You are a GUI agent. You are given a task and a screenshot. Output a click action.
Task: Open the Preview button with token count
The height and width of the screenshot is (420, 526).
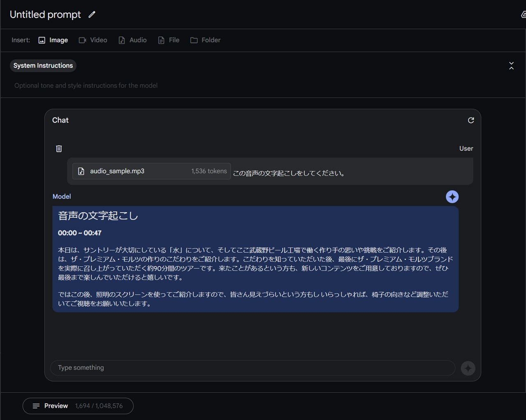78,406
